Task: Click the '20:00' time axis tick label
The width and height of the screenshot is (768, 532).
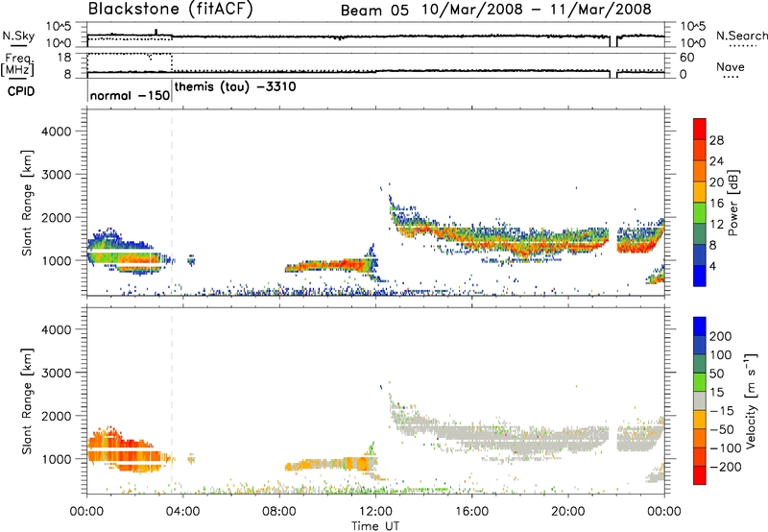Action: click(568, 512)
